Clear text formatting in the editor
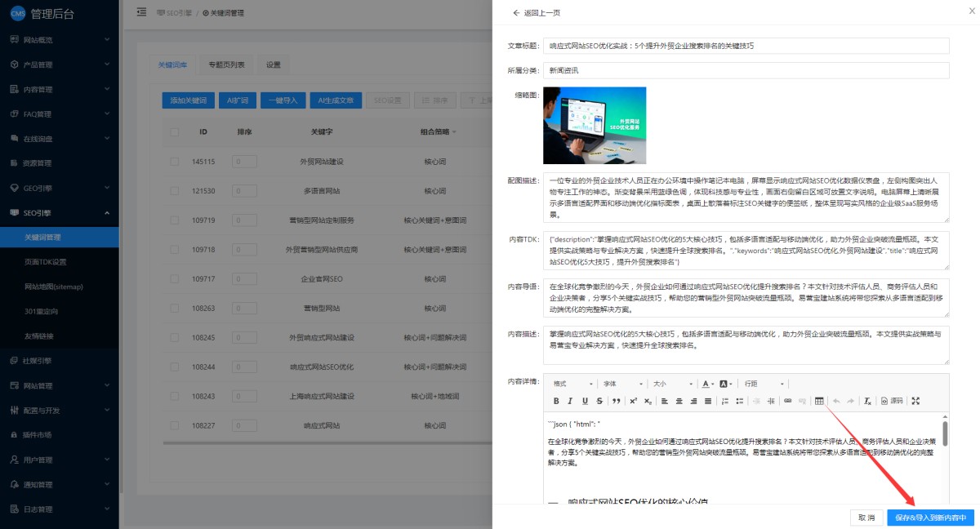980x529 pixels. pos(868,401)
